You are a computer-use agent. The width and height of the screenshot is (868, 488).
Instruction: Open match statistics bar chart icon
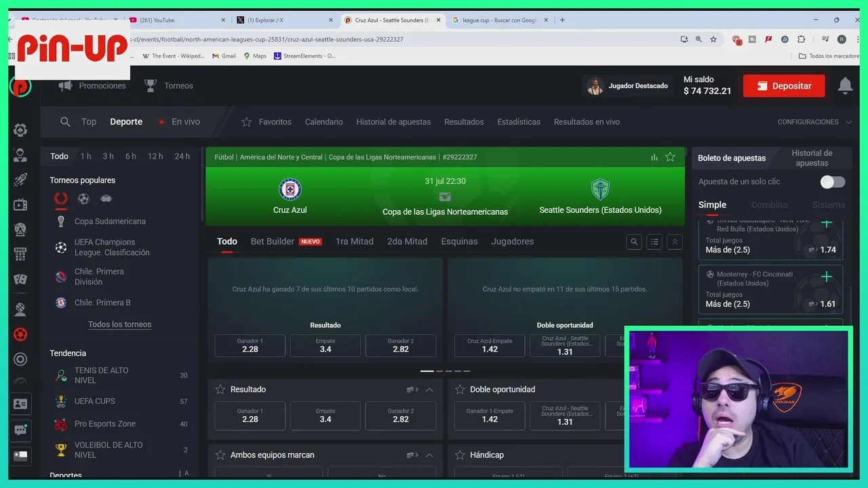(x=654, y=157)
